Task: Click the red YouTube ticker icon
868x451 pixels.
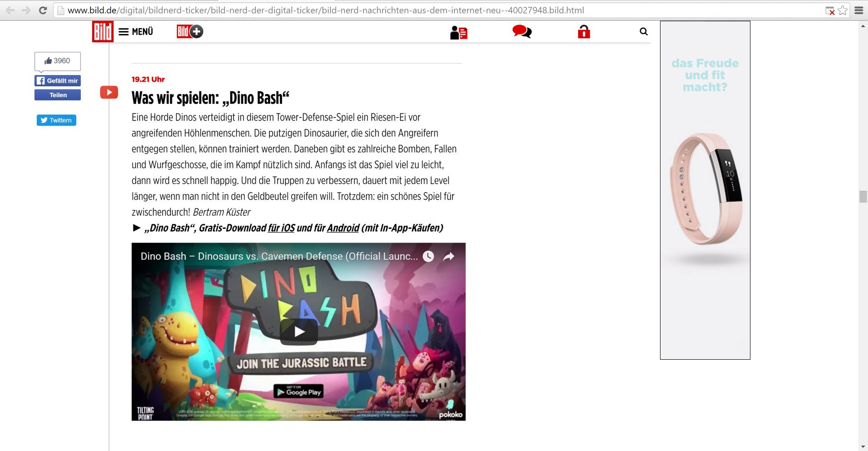Action: pyautogui.click(x=109, y=92)
